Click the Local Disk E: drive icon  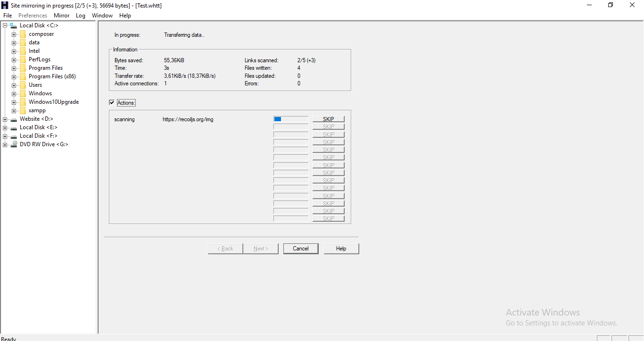14,128
